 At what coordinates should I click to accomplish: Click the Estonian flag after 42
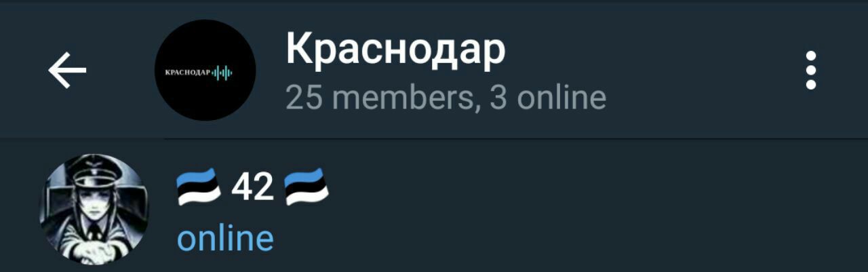tap(307, 187)
